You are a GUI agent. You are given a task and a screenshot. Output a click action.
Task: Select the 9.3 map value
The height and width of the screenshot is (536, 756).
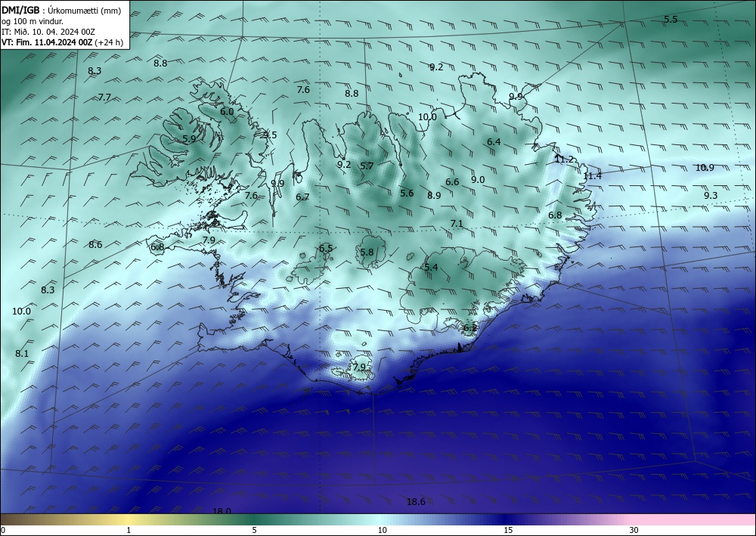point(711,195)
